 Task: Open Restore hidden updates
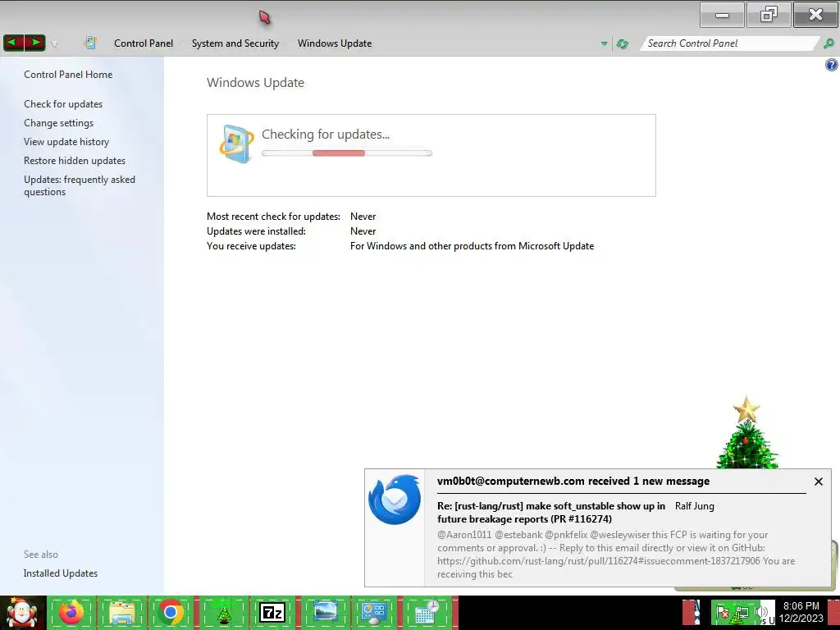tap(75, 160)
